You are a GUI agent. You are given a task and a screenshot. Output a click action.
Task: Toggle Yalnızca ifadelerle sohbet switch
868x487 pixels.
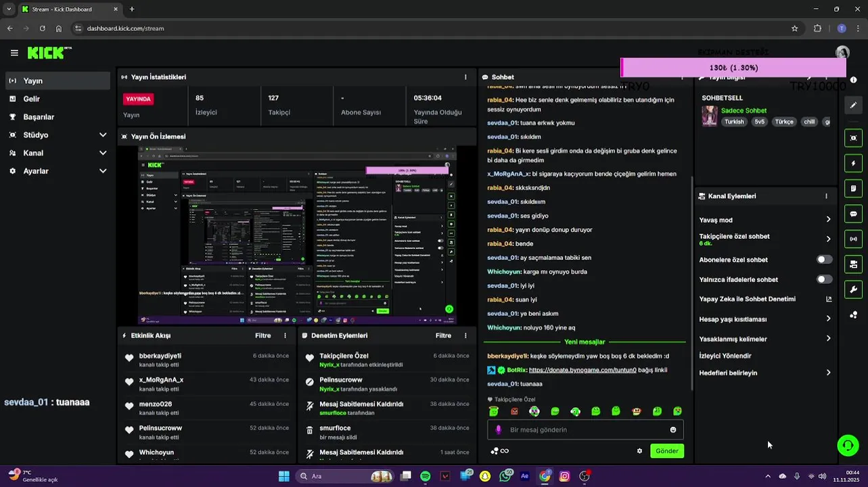[824, 279]
